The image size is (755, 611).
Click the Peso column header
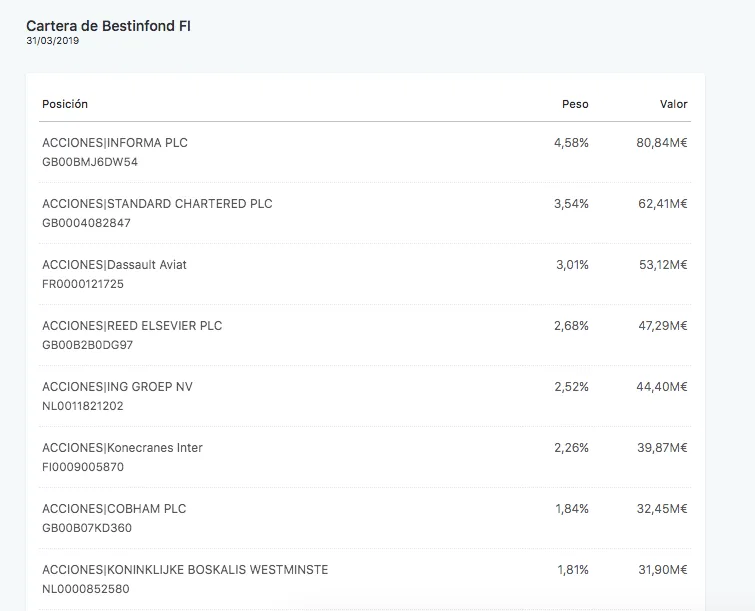(575, 104)
